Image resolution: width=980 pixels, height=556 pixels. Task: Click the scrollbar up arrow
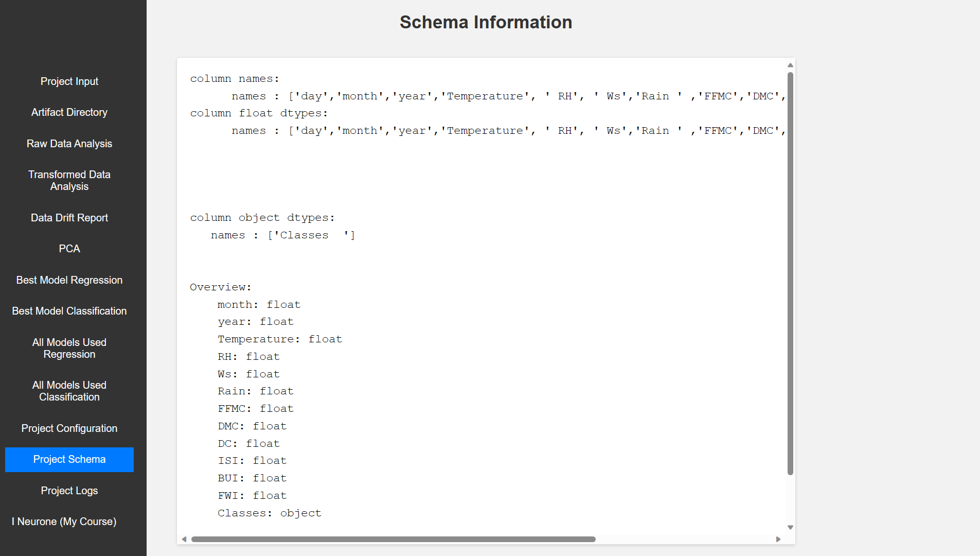tap(790, 65)
